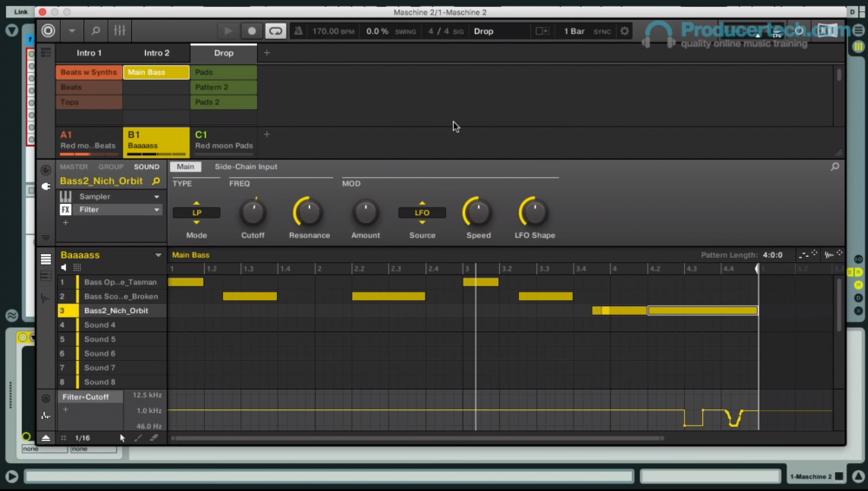Image resolution: width=868 pixels, height=491 pixels.
Task: Open the Baaaass group dropdown arrow
Action: [158, 255]
